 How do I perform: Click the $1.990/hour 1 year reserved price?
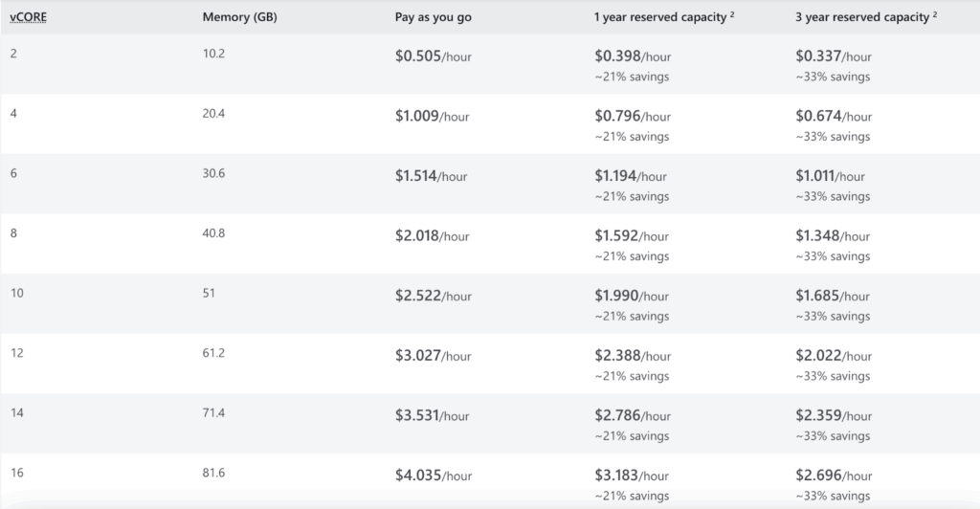coord(633,296)
